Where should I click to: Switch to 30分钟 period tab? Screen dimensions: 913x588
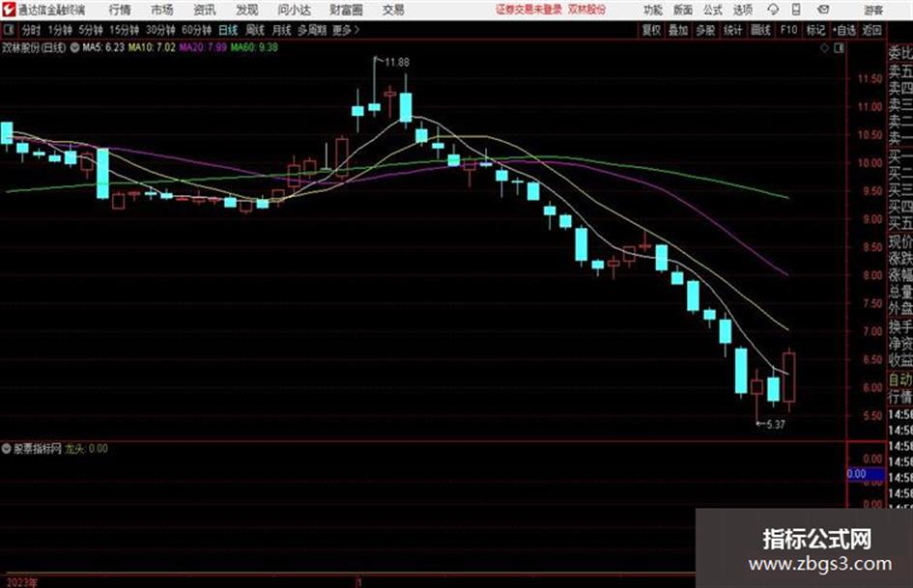pos(160,30)
